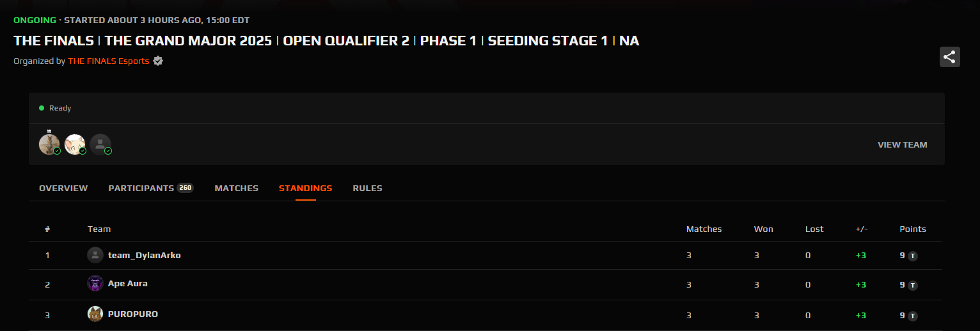This screenshot has height=331, width=980.
Task: Switch to the Overview tab
Action: point(63,189)
